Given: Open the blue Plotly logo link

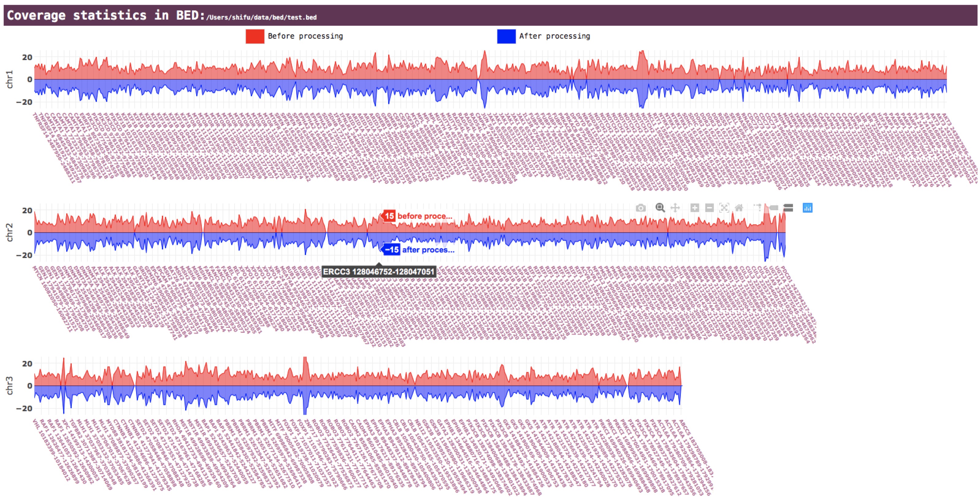Looking at the screenshot, I should tap(808, 208).
